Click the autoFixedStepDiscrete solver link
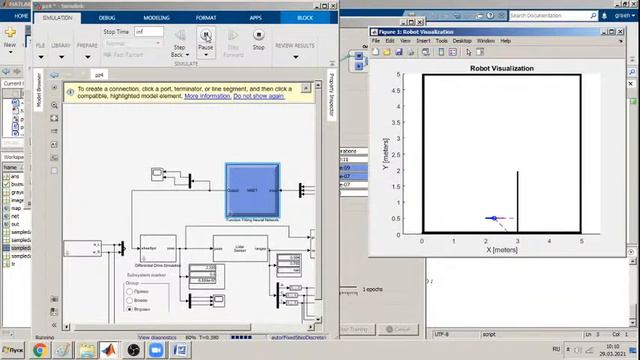The width and height of the screenshot is (640, 360). click(x=298, y=338)
